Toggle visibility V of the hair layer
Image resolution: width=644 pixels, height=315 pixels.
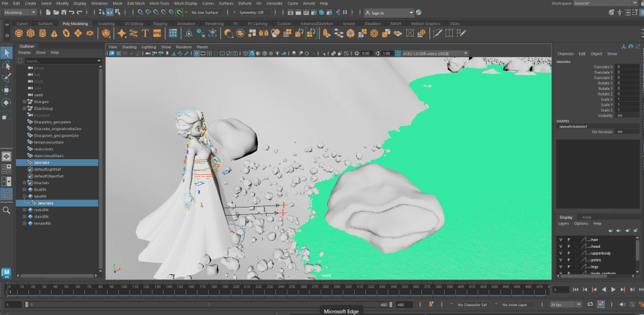click(560, 240)
